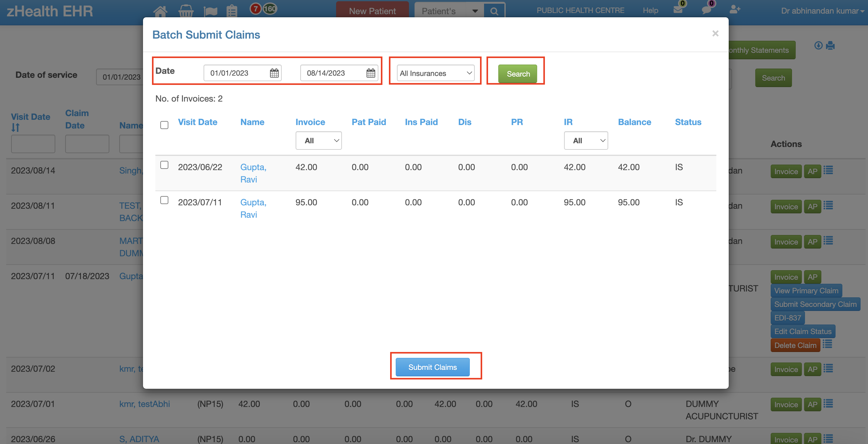Click the Submit Claims button
Viewport: 868px width, 444px height.
point(432,367)
